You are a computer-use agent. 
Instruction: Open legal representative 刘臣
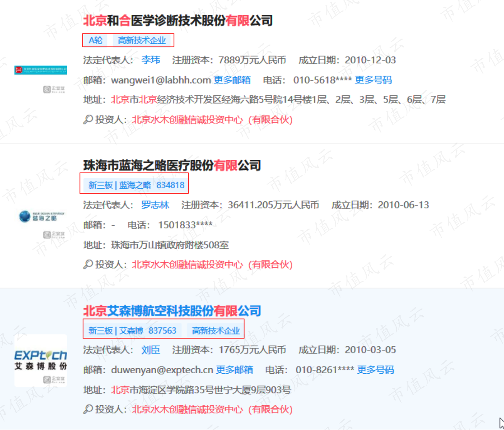[x=151, y=350]
